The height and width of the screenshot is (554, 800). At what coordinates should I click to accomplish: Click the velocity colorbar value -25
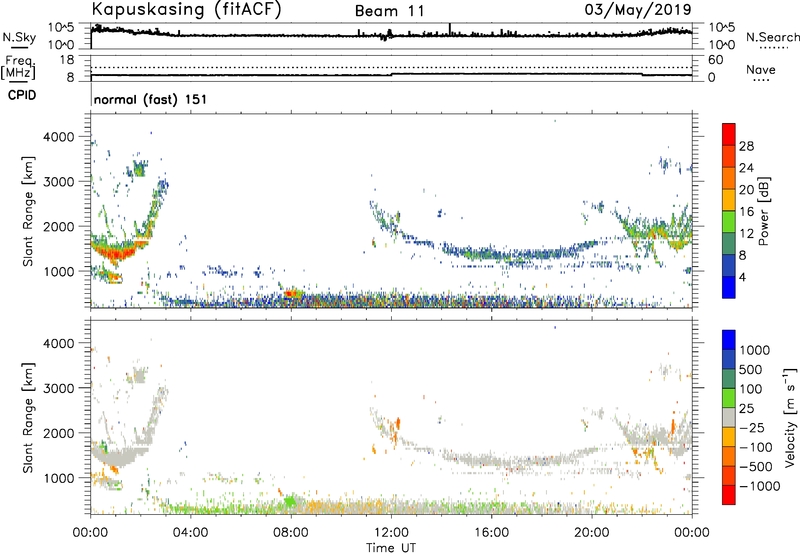752,427
